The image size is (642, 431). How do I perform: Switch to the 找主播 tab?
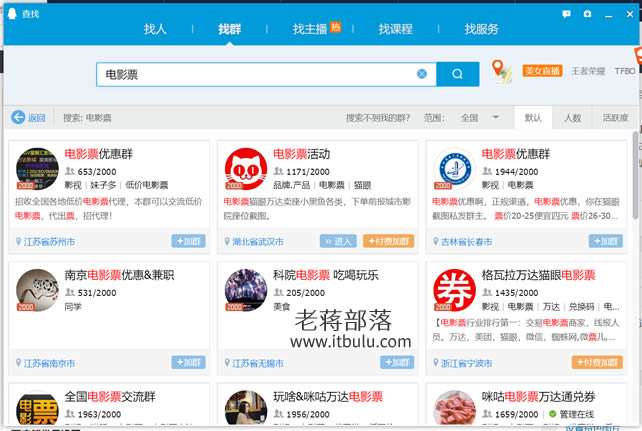(310, 29)
